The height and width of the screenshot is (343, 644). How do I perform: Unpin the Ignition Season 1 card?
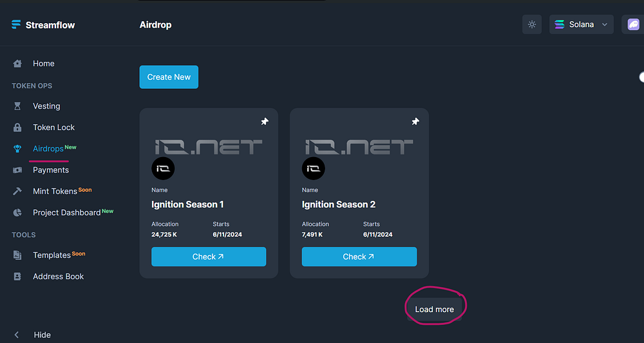tap(265, 122)
